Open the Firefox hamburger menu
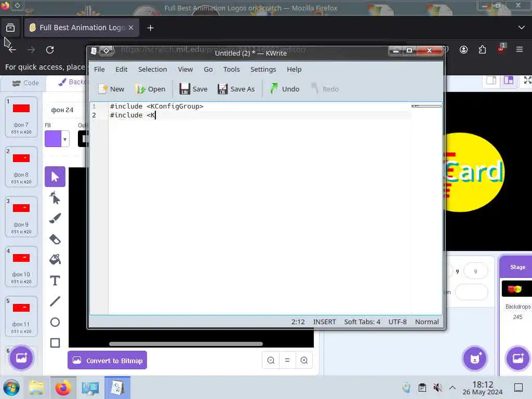 pos(520,50)
